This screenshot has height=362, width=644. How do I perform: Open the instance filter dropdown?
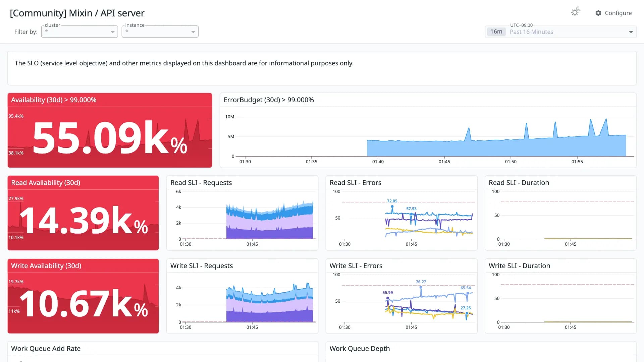pyautogui.click(x=160, y=32)
